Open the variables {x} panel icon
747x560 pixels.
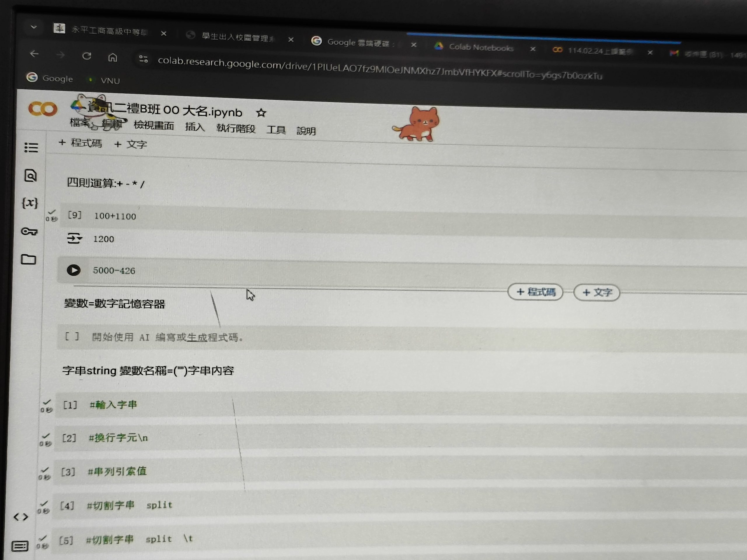pos(30,203)
